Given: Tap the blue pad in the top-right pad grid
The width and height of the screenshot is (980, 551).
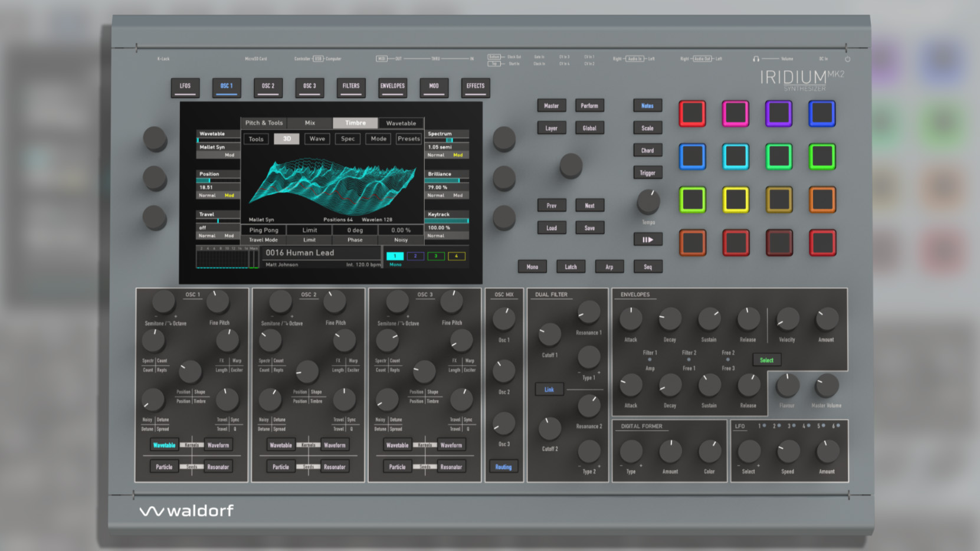Looking at the screenshot, I should pyautogui.click(x=821, y=114).
